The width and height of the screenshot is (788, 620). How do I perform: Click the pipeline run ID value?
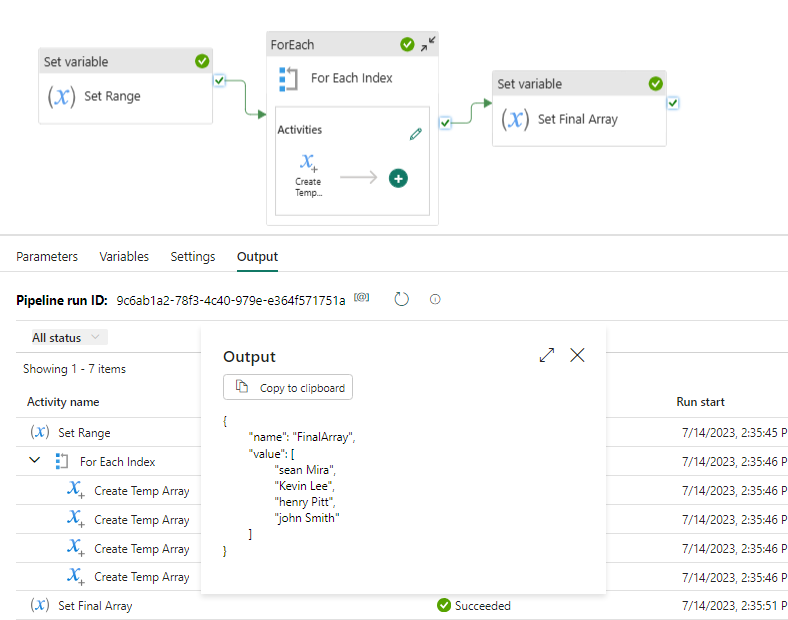pyautogui.click(x=231, y=300)
